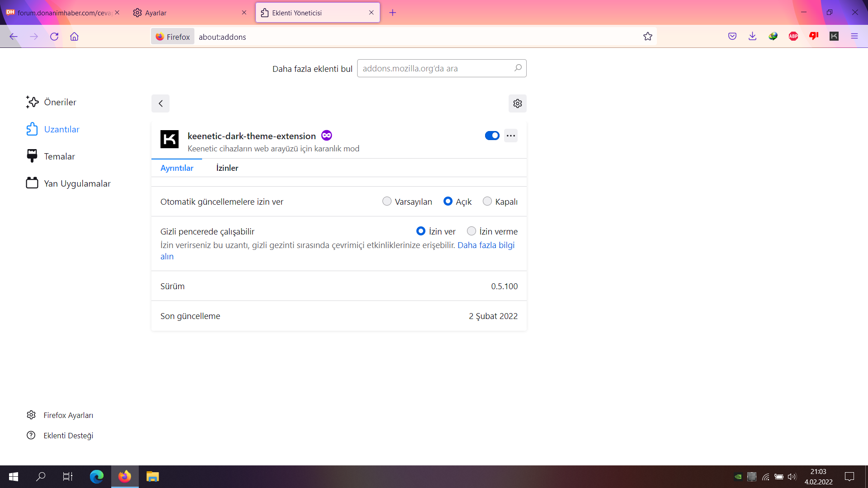
Task: Click the red thumbs-down extension icon
Action: point(814,37)
